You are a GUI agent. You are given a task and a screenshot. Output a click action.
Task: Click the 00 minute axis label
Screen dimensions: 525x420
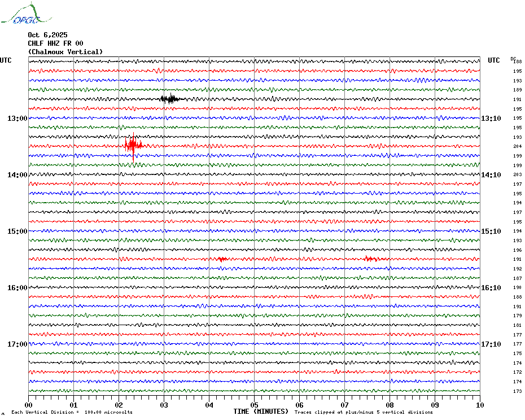tap(28, 405)
